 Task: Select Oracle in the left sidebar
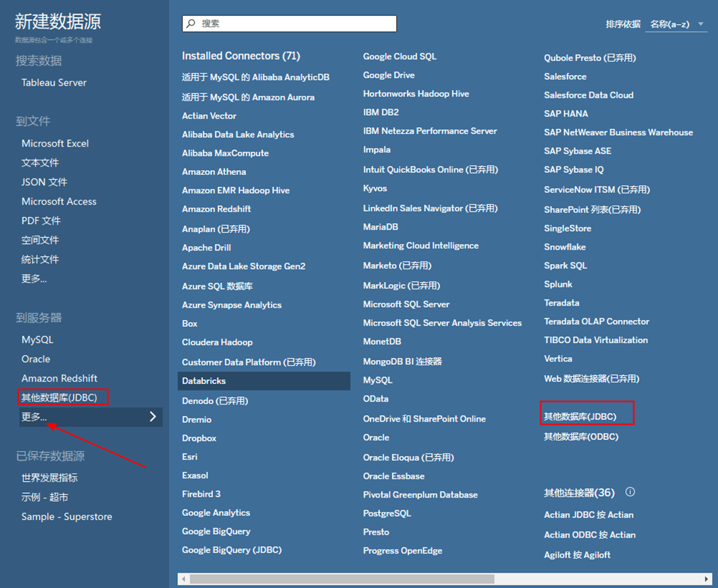coord(36,359)
